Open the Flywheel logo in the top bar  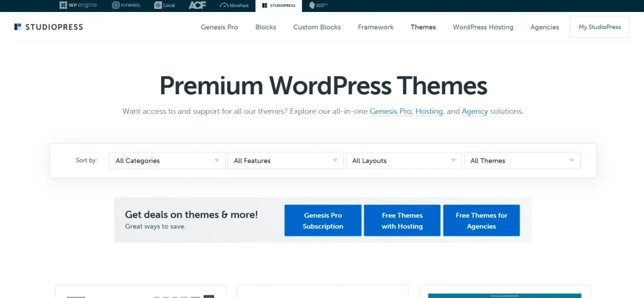click(125, 5)
